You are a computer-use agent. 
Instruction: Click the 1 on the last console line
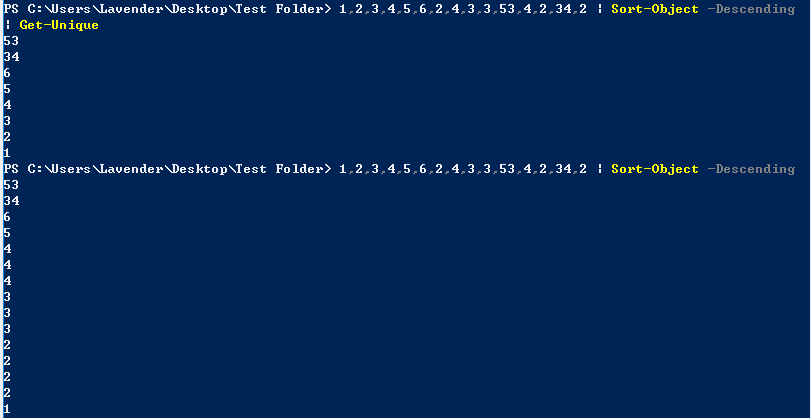click(x=7, y=409)
